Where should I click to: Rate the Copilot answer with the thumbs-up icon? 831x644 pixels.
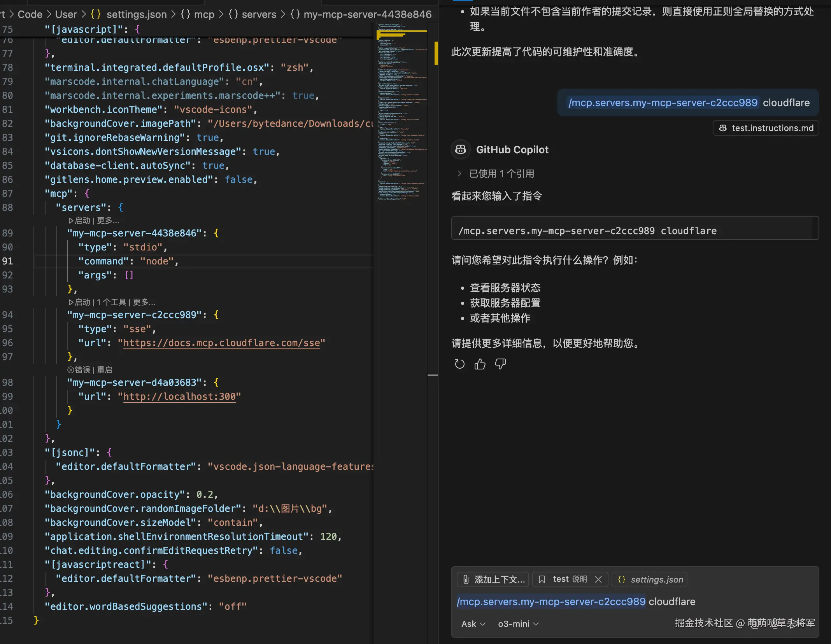click(x=480, y=364)
